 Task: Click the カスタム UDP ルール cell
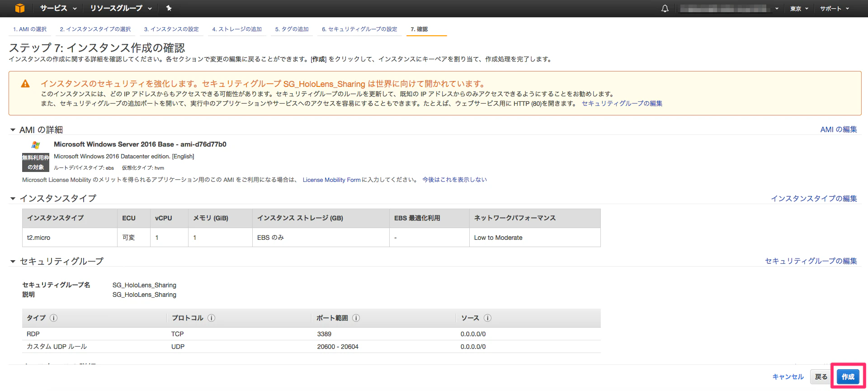(94, 347)
